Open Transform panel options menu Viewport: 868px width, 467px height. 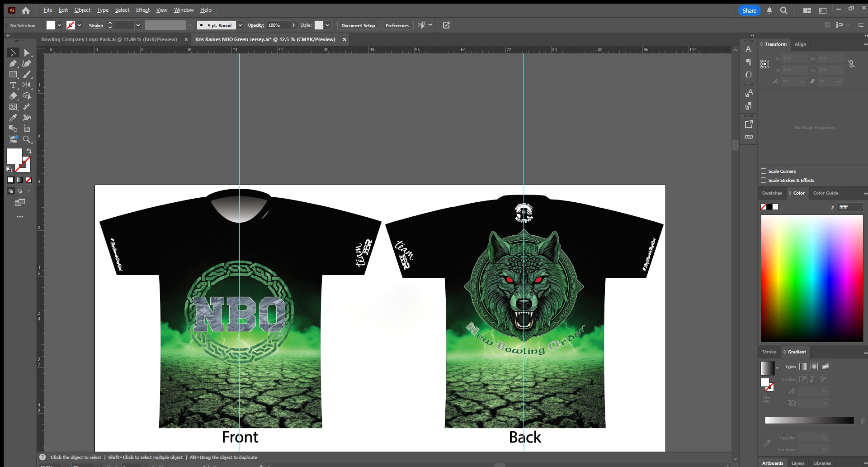point(865,44)
